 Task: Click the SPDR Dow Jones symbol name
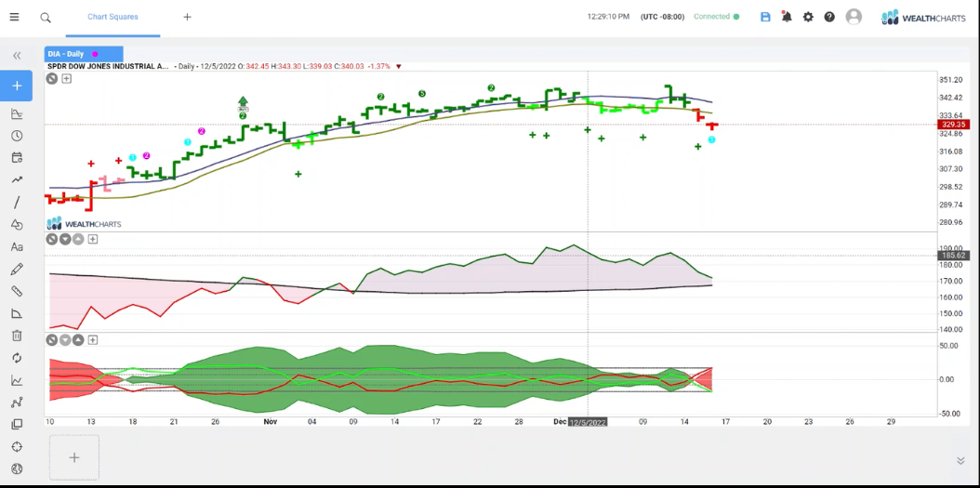108,66
